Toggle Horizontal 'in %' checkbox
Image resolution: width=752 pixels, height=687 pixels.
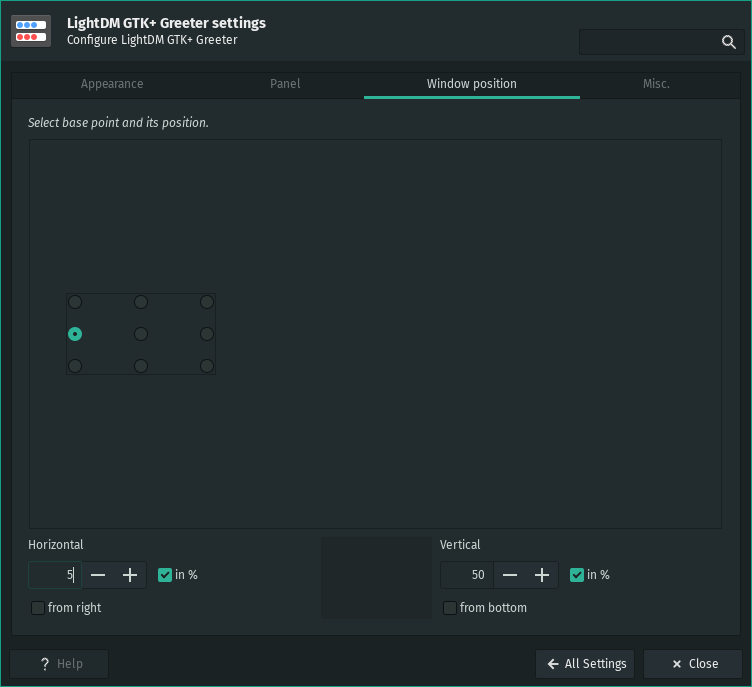pyautogui.click(x=165, y=575)
